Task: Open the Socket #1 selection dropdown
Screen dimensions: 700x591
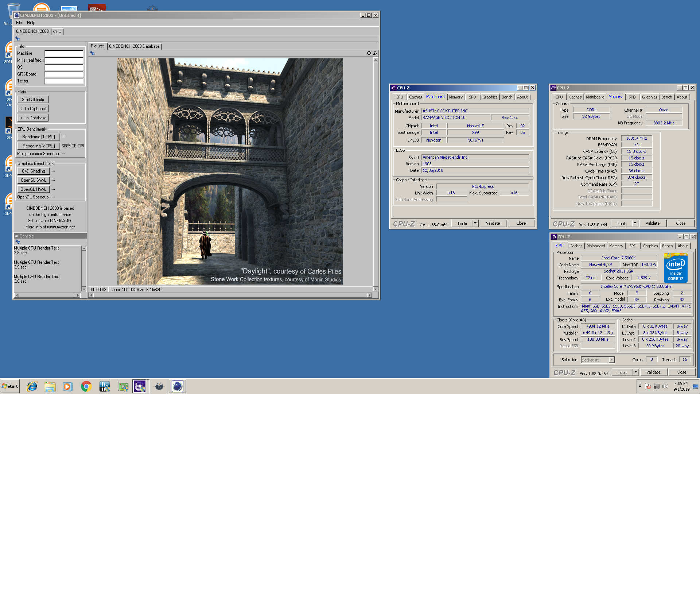Action: click(x=598, y=360)
